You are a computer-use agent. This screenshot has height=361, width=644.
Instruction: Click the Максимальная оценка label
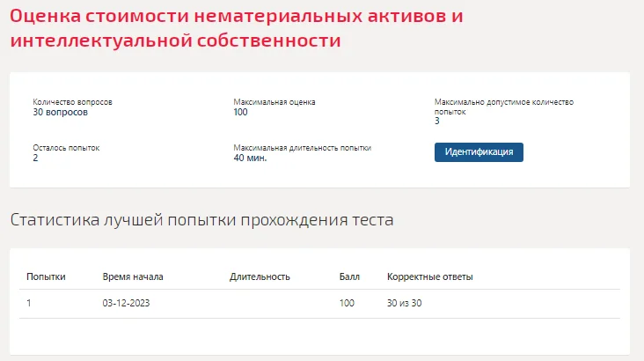[x=274, y=102]
